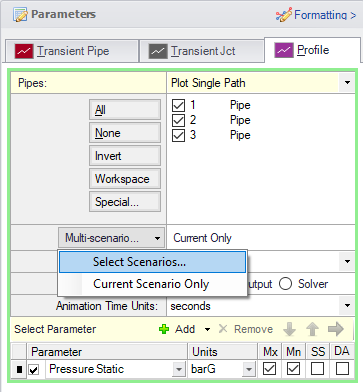Click the Add parameter button

point(177,329)
